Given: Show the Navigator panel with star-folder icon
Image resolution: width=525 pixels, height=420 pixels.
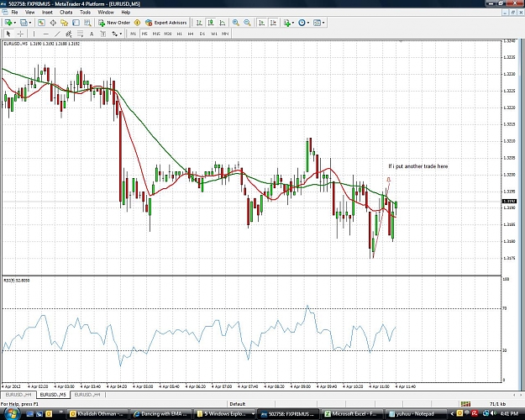Looking at the screenshot, I should click(65, 23).
